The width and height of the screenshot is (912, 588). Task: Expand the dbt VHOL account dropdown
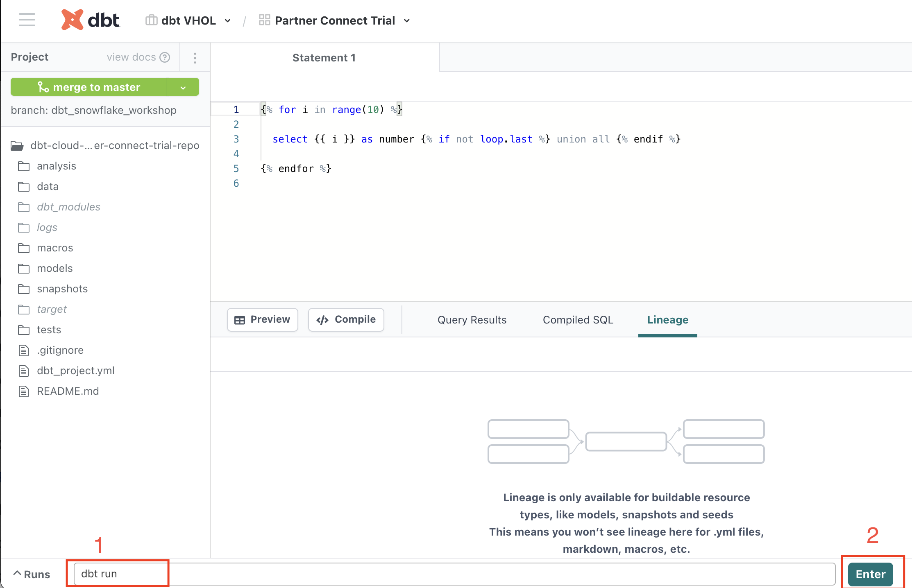click(x=228, y=21)
